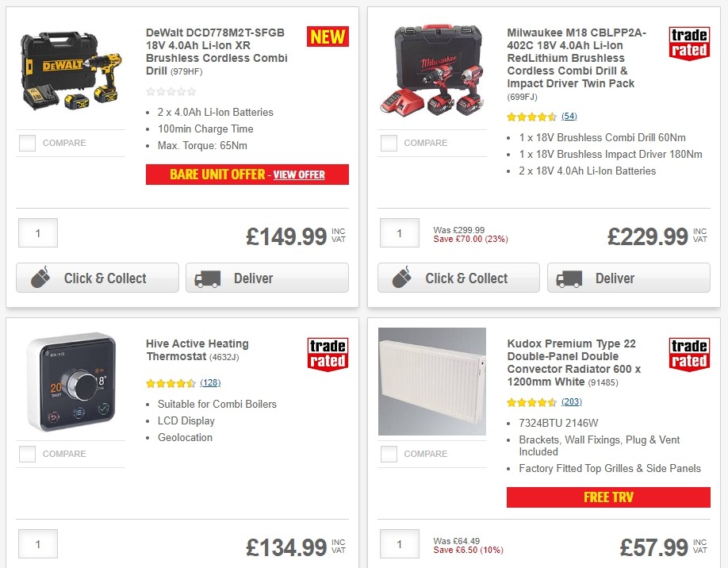Screen dimensions: 728x568
Task: Select Compare for the Kudox radiator
Action: tap(388, 454)
